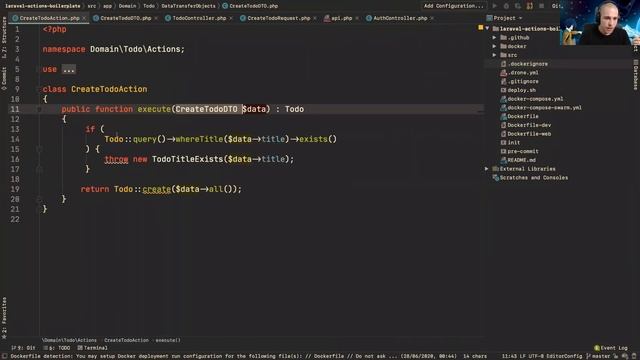Switch to the CreateTodoAction.php tab
The image size is (640, 360).
49,18
